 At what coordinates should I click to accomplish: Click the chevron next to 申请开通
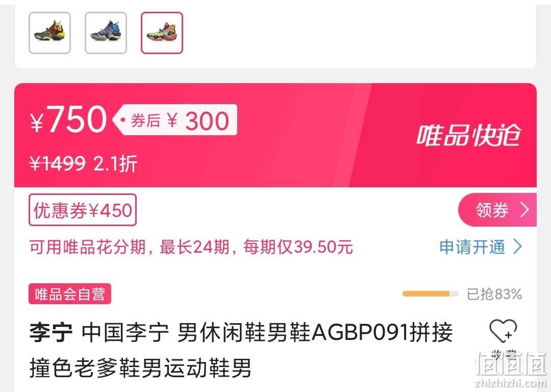[x=518, y=247]
